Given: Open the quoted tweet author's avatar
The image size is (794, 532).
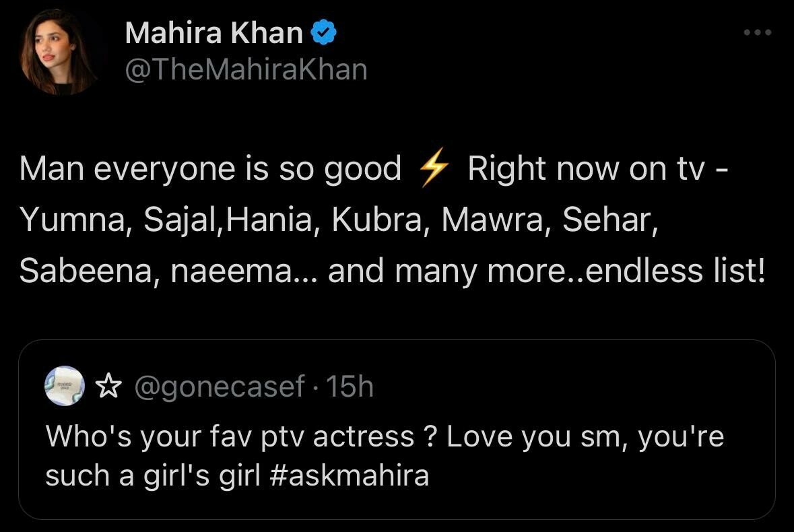Looking at the screenshot, I should [63, 386].
